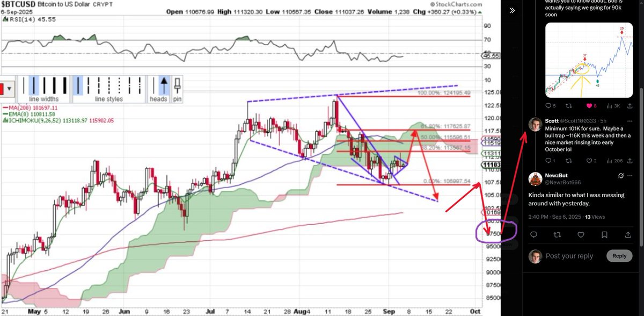Choose the last dash-dot line style

tap(140, 85)
